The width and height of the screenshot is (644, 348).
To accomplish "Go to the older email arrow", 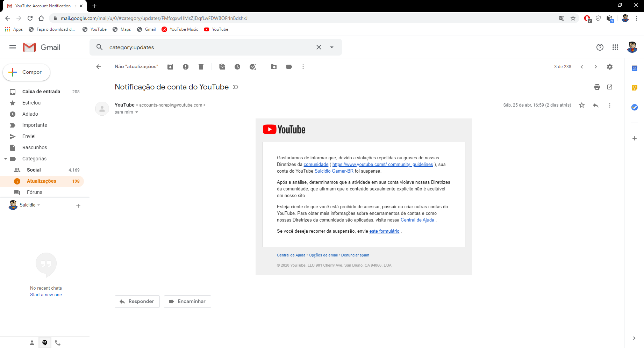I will pyautogui.click(x=596, y=67).
